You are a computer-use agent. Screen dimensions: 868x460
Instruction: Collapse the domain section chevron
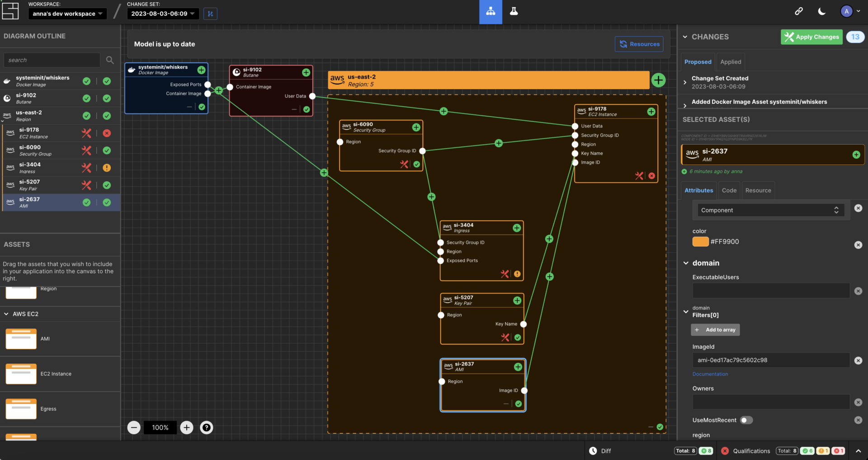[x=686, y=263]
